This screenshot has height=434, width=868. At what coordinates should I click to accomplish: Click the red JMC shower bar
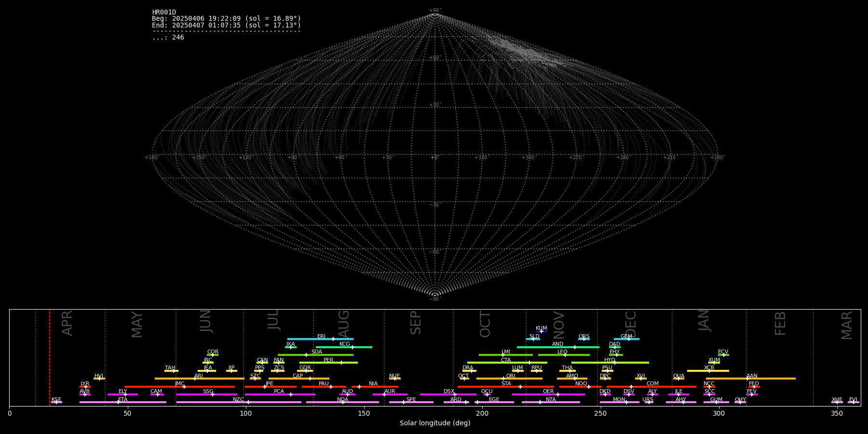pyautogui.click(x=180, y=386)
